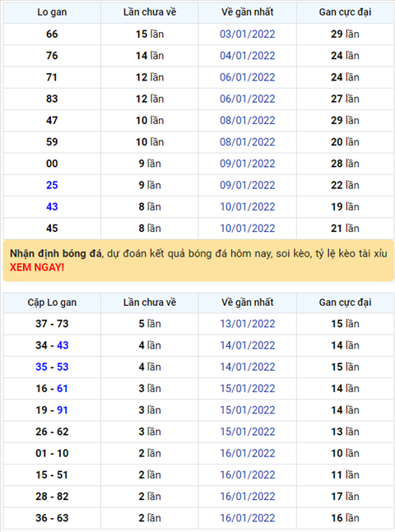Image resolution: width=395 pixels, height=532 pixels.
Task: Click the blue number 25
Action: [x=52, y=185]
